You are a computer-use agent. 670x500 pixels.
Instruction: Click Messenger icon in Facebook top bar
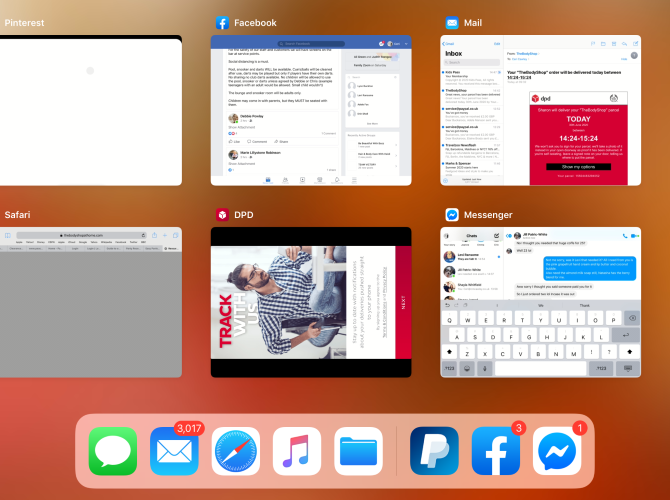(x=382, y=44)
